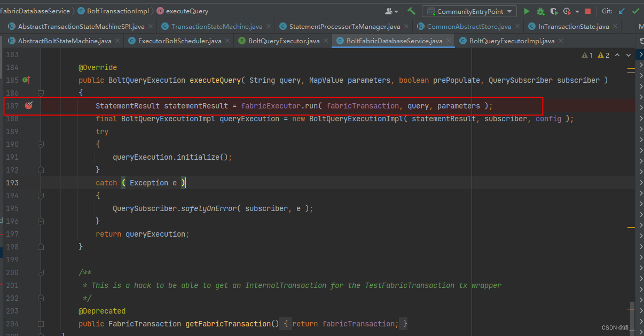Collapse the Javadoc comment fold at line 200

coord(40,272)
